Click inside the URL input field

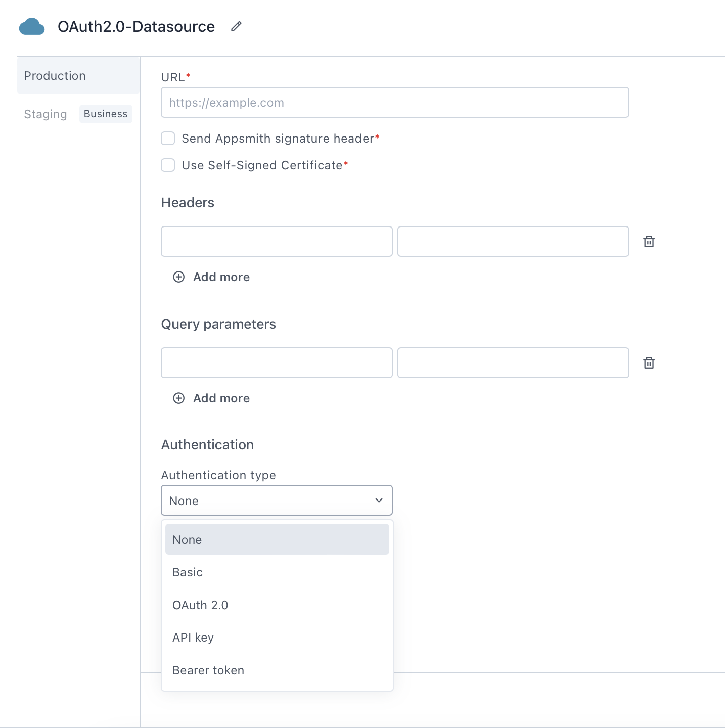click(394, 102)
